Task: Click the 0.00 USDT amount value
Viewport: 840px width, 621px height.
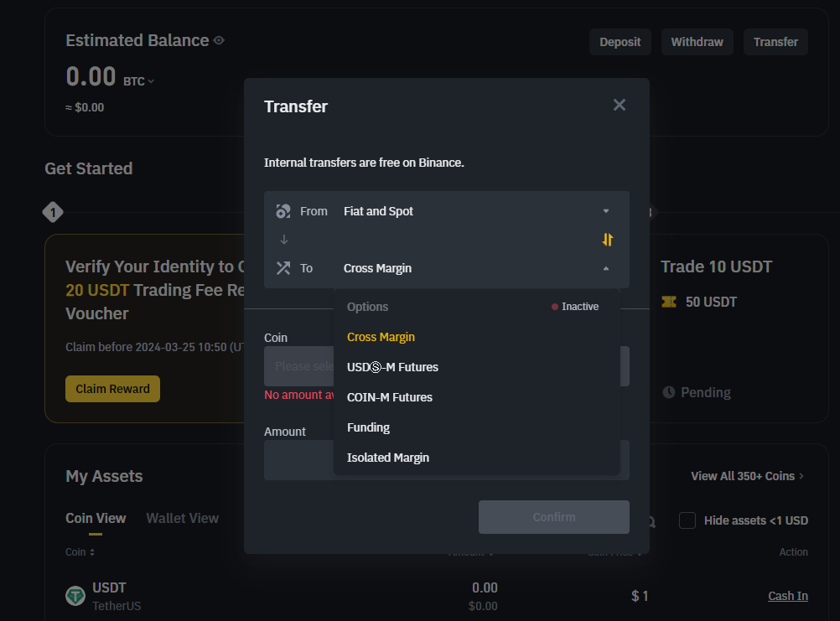Action: tap(485, 587)
